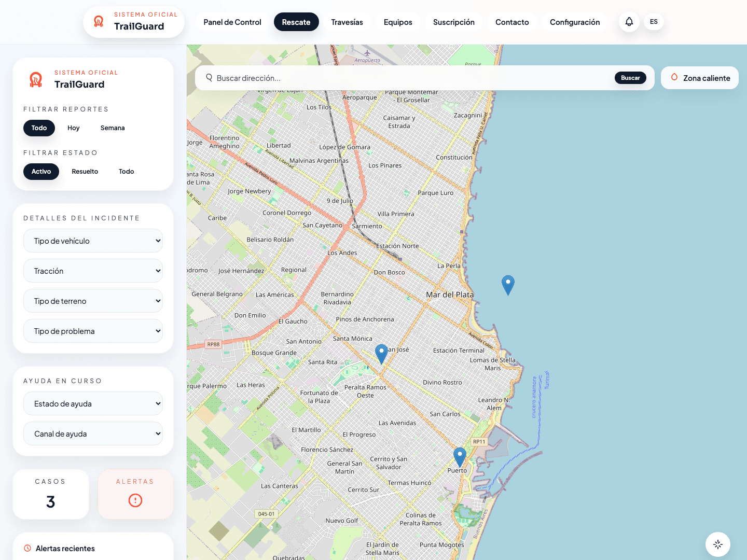Open the Travesías menu item
This screenshot has width=747, height=560.
(x=347, y=22)
